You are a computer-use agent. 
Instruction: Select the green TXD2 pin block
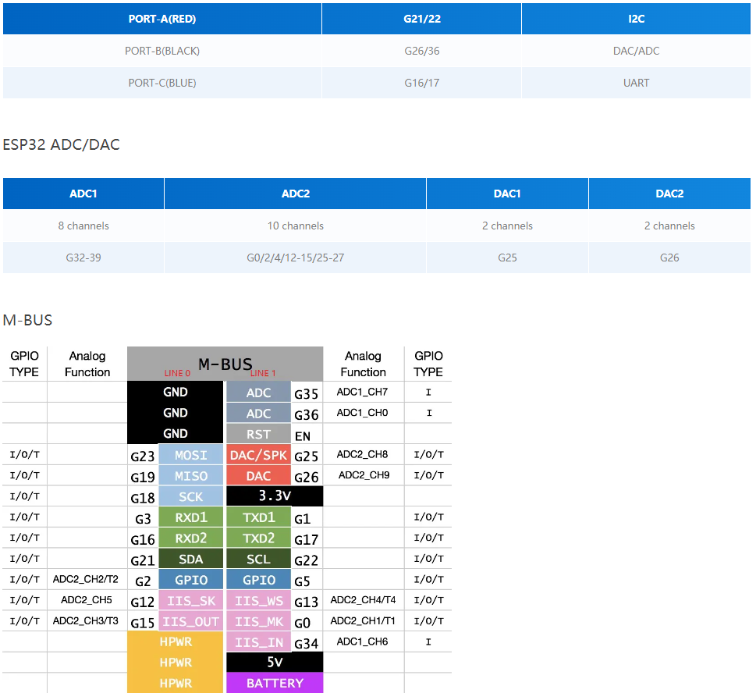click(258, 538)
